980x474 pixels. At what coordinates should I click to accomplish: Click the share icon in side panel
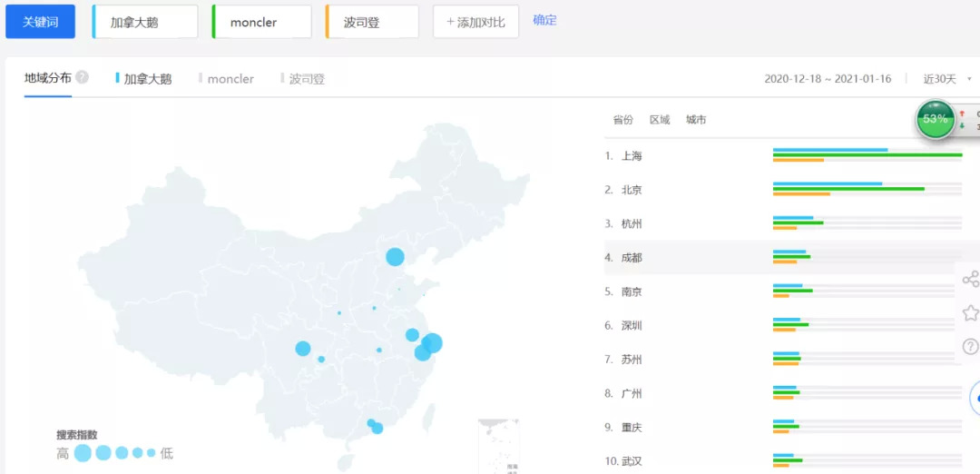click(971, 279)
